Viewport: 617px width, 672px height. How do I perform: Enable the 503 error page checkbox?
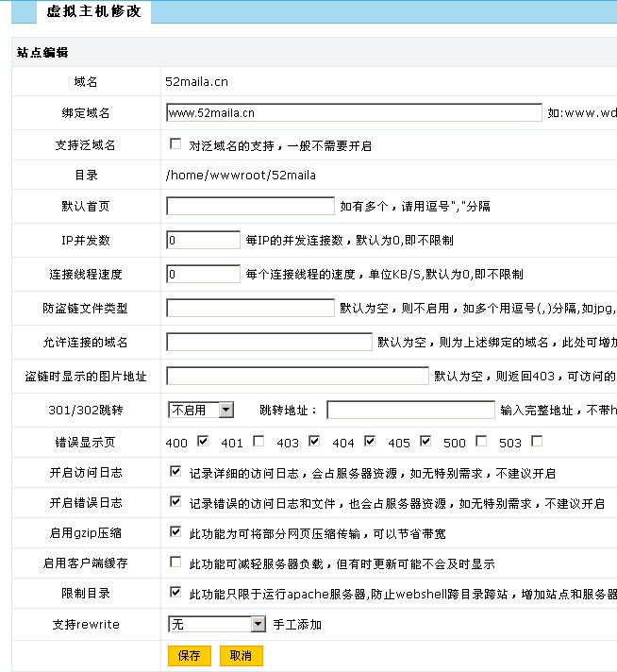pos(537,441)
